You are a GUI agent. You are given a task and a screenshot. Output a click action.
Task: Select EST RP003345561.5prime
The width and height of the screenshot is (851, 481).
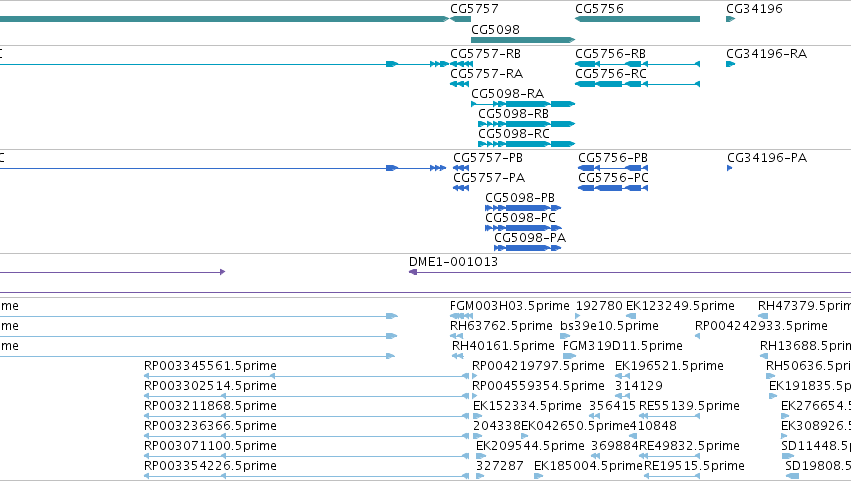coord(210,366)
